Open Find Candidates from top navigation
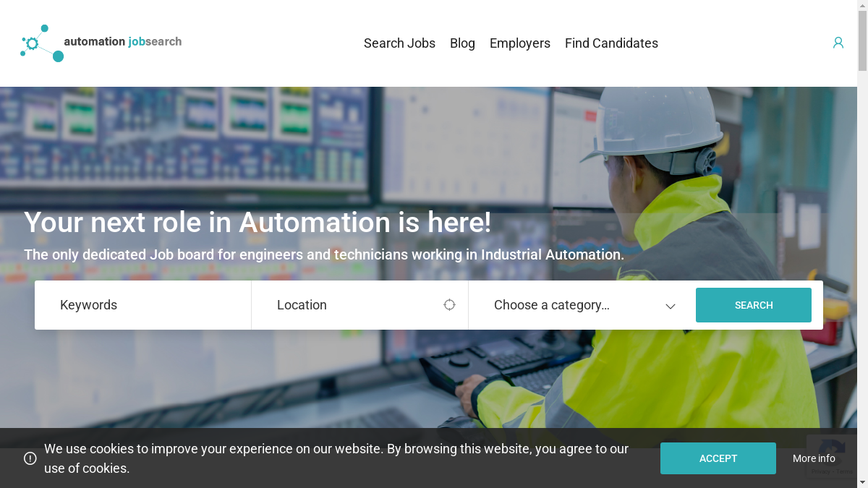The width and height of the screenshot is (868, 488). click(611, 43)
